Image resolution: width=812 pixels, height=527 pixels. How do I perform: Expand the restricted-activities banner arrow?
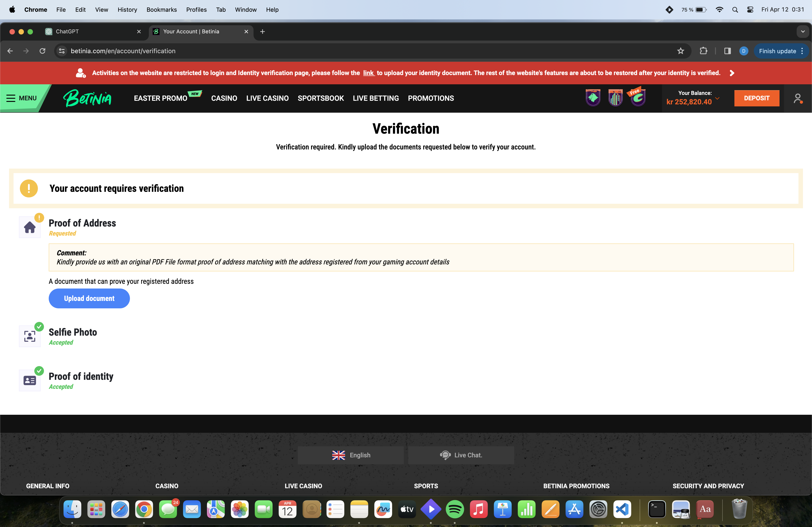click(732, 73)
